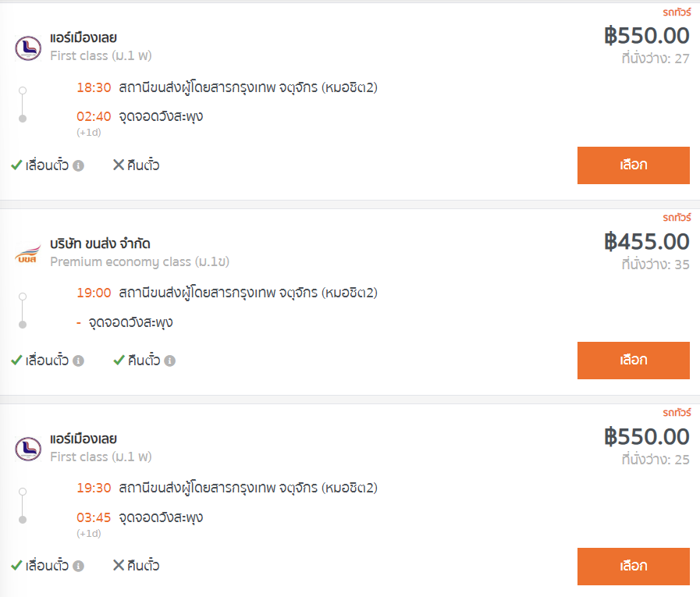Click the route line marker on the 19:00 trip
The height and width of the screenshot is (597, 700).
coord(23,311)
